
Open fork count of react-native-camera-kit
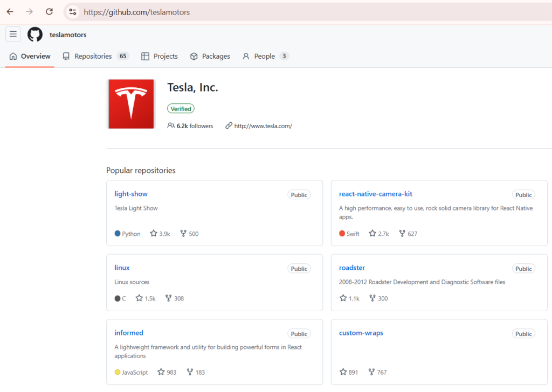pyautogui.click(x=408, y=234)
